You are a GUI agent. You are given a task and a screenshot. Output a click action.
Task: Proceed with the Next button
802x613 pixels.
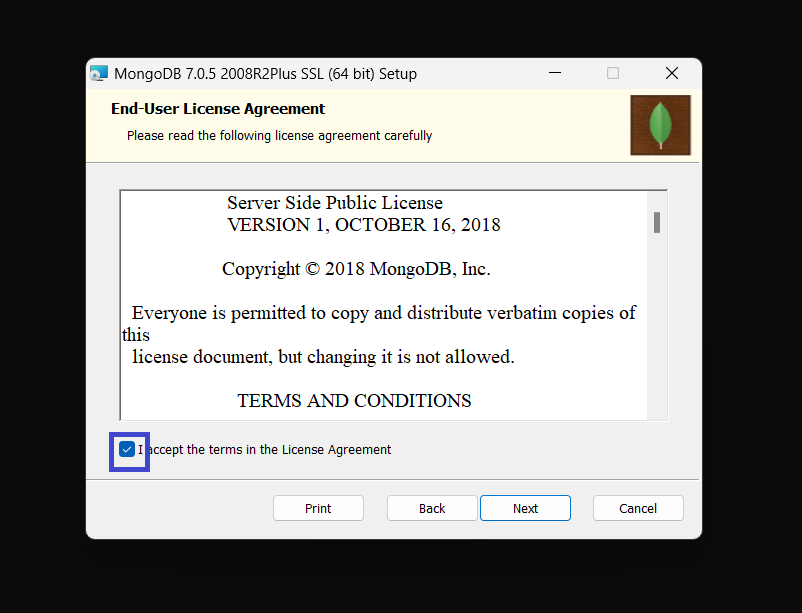tap(525, 508)
